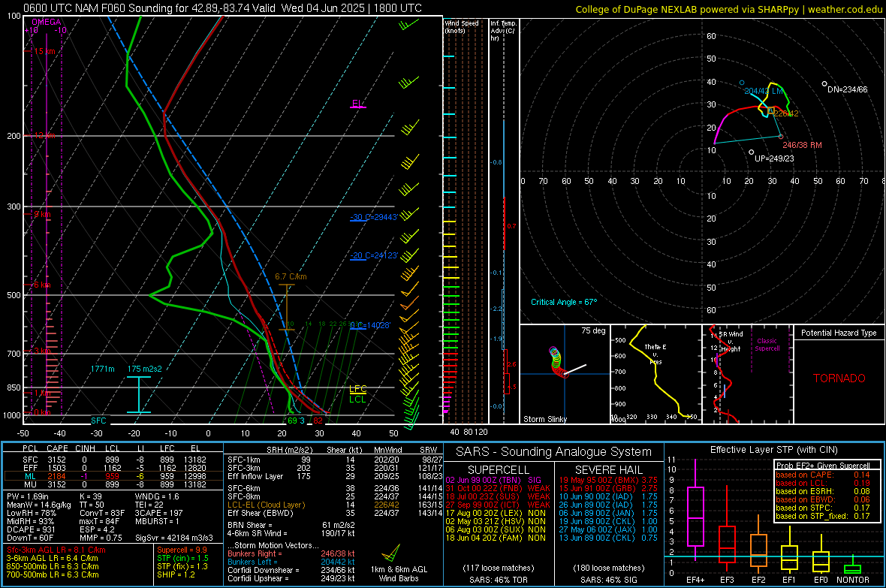The image size is (886, 588).
Task: Click the LCL-EL (Cloud Layer) row
Action: [x=335, y=505]
